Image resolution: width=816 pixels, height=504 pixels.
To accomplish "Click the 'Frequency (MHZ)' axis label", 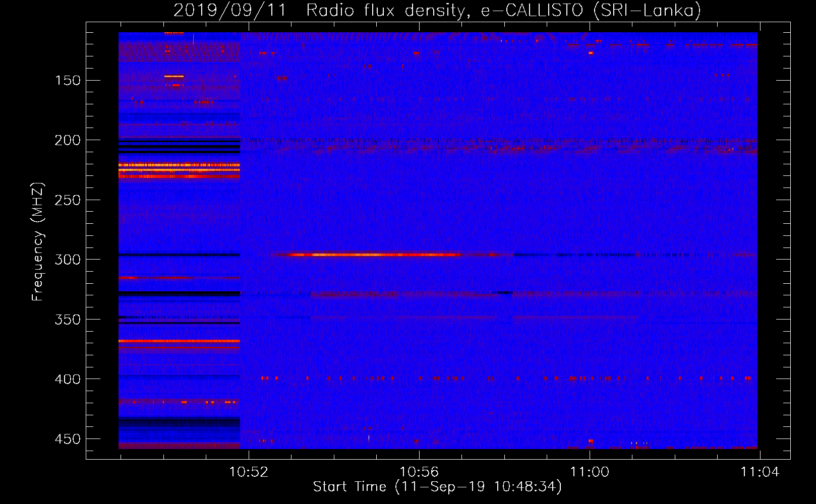I will click(38, 242).
